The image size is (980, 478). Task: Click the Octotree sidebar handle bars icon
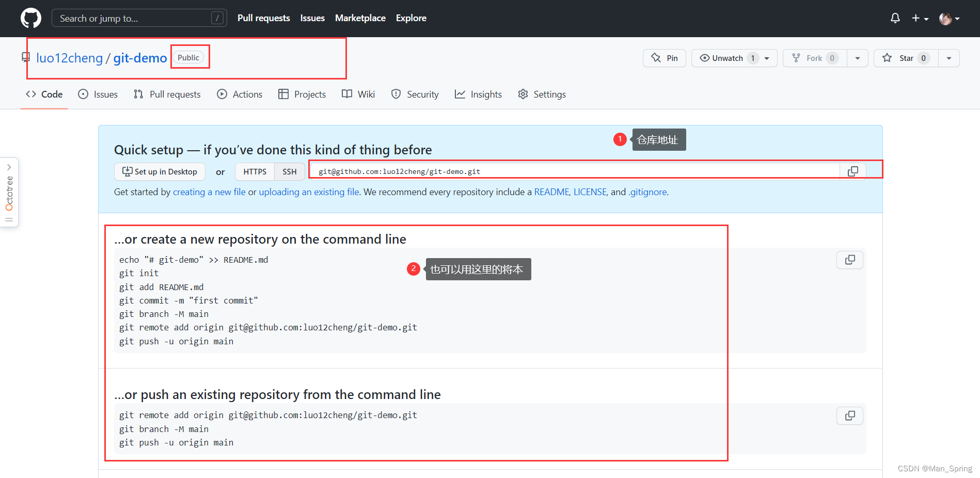9,220
